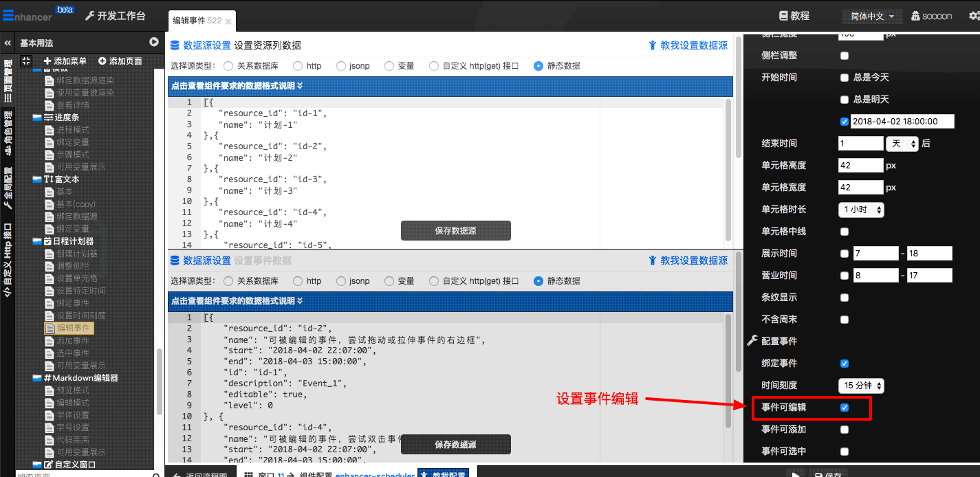
Task: Select 添加事件 page in the tree
Action: point(72,341)
